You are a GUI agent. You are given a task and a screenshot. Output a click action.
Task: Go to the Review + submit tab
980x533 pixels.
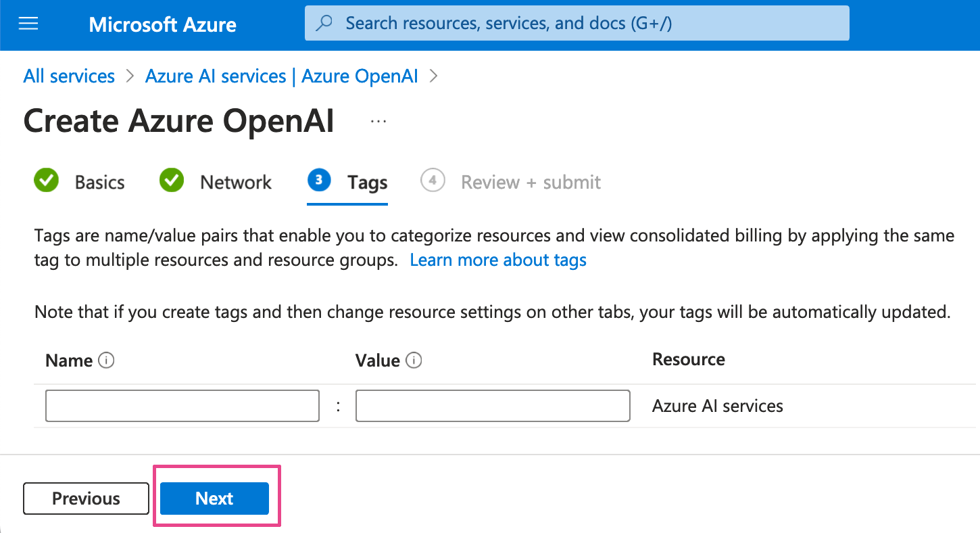(x=531, y=183)
